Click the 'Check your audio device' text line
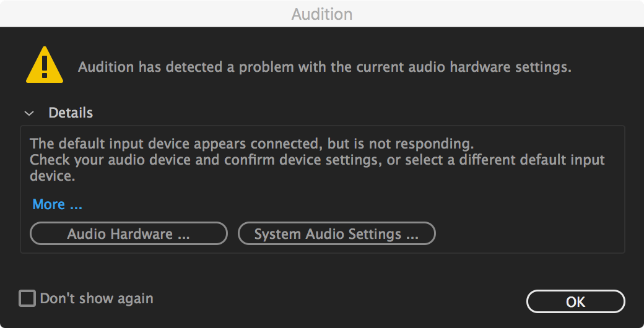Viewport: 644px width, 328px height. [317, 160]
